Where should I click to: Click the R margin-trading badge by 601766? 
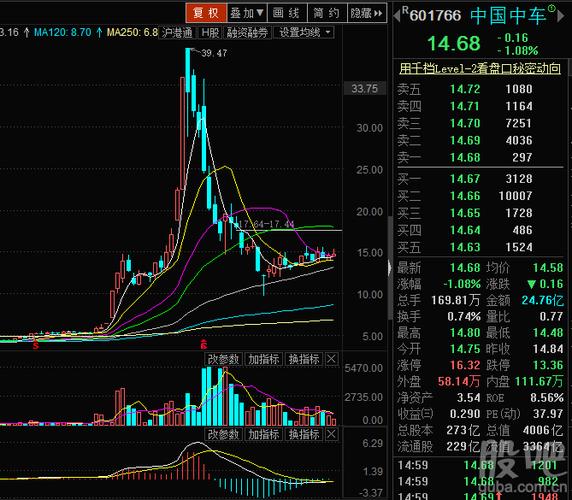point(405,10)
